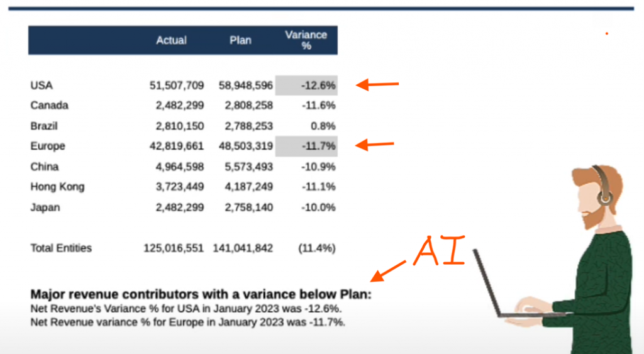Click the Europe net revenue variance sentence
The image size is (644, 354).
188,322
